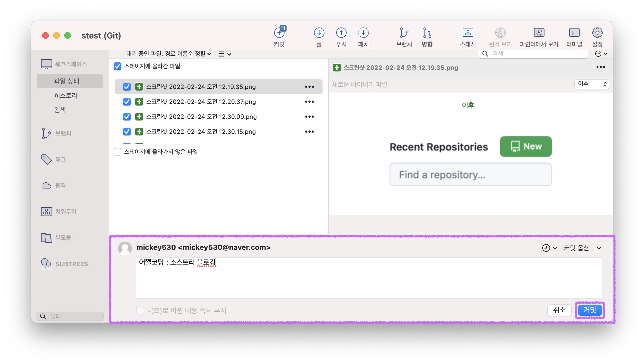The height and width of the screenshot is (364, 644).
Task: Click the 취소 (Cancel) button
Action: click(559, 310)
